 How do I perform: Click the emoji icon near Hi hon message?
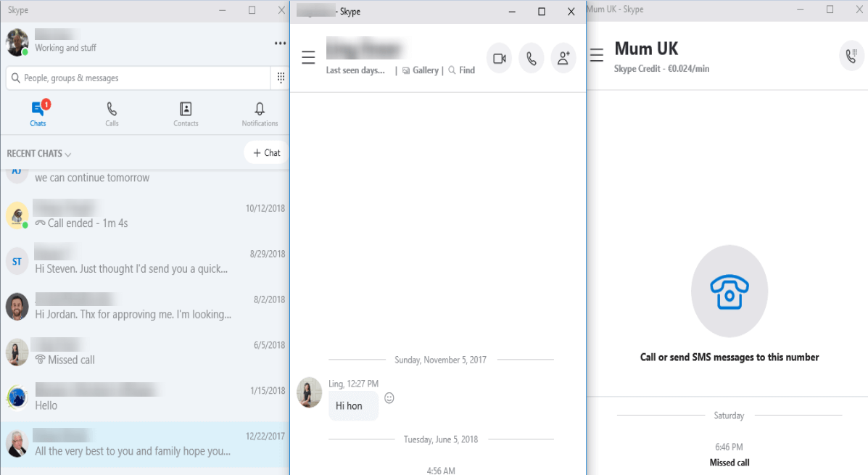click(389, 398)
